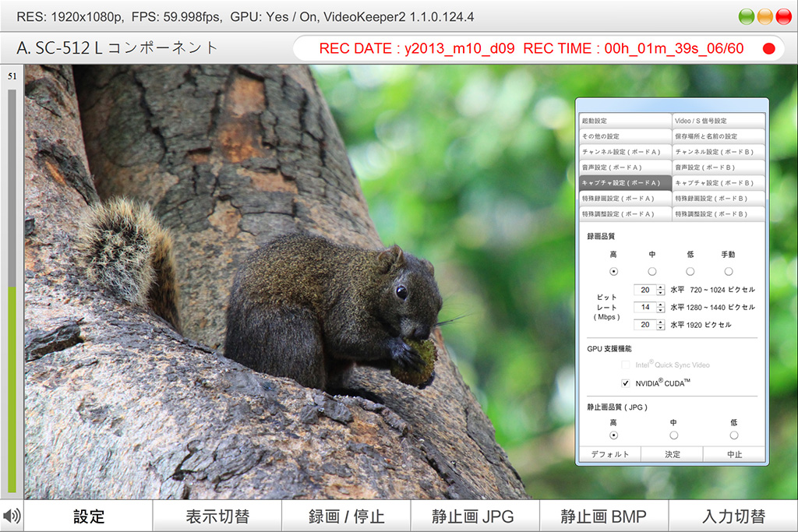The height and width of the screenshot is (532, 798).
Task: Decrease bitrate for 1920 with down arrow
Action: point(661,327)
